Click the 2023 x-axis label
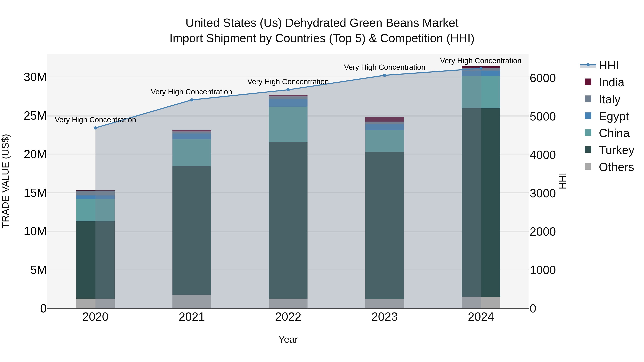 pos(384,317)
